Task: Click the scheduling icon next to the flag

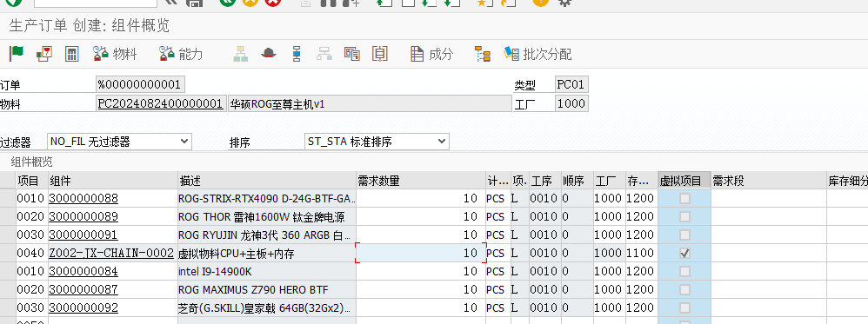Action: [44, 54]
